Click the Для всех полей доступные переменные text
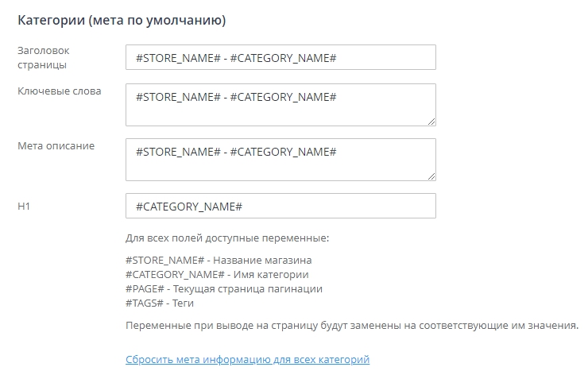588x371 pixels. click(227, 238)
